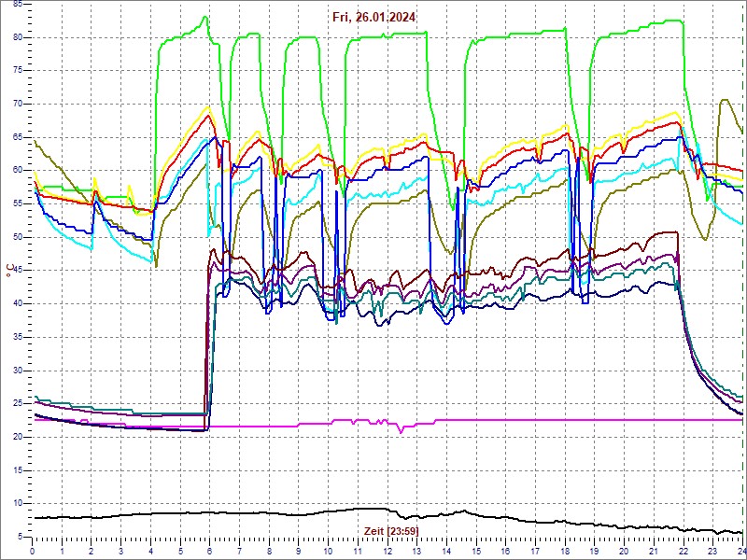Image resolution: width=747 pixels, height=560 pixels.
Task: Select the 25 temperature axis label
Action: pyautogui.click(x=17, y=404)
